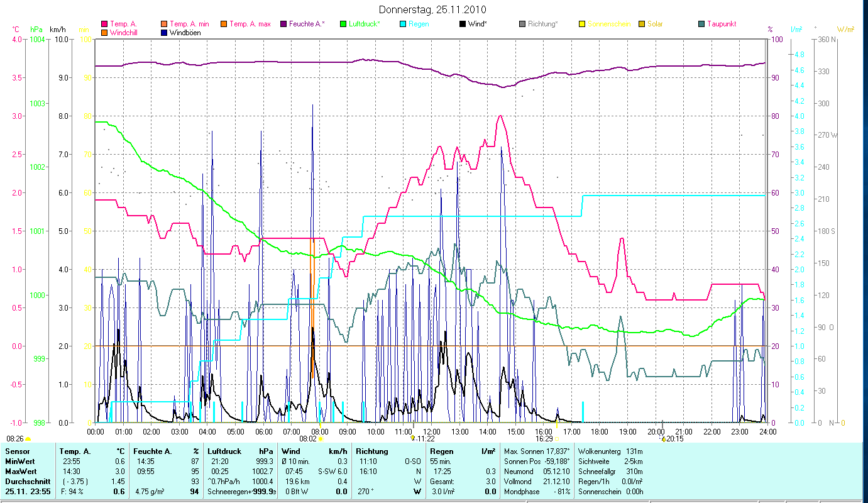Click the Wolkenunterg 131m entry
Image resolution: width=868 pixels, height=503 pixels.
tap(610, 451)
